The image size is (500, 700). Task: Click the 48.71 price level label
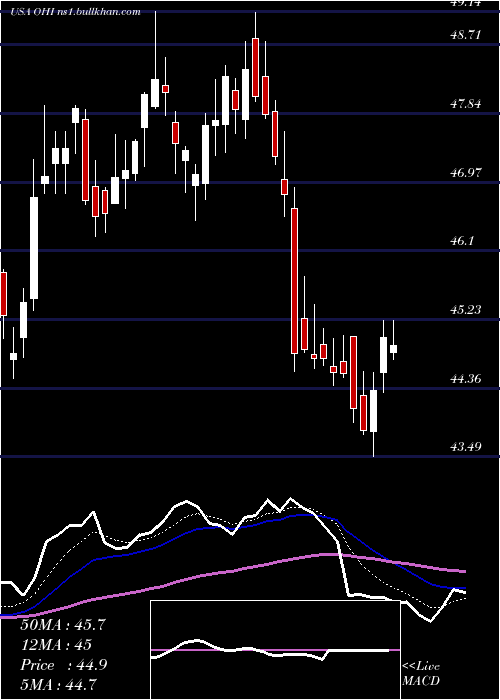pos(466,34)
